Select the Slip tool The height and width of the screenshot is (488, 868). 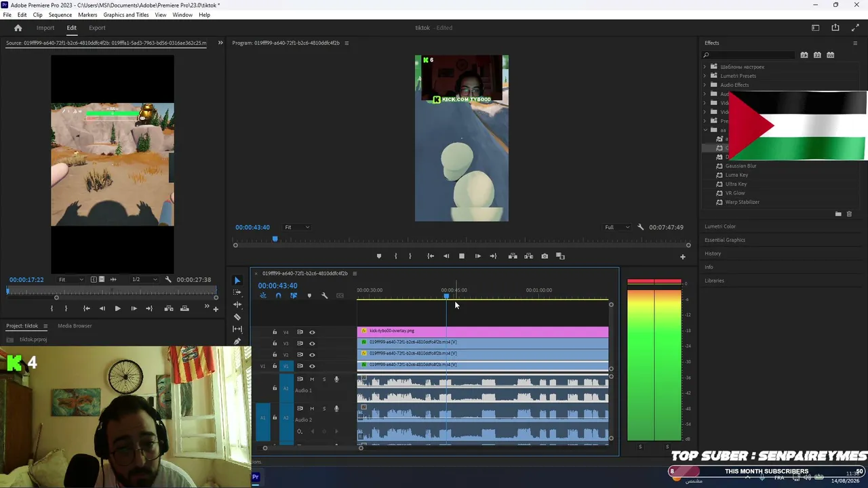[x=237, y=329]
